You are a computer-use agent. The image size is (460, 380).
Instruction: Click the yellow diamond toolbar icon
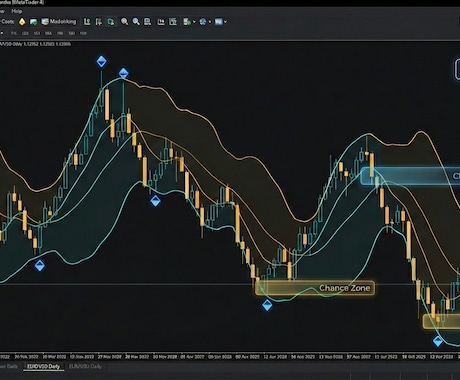pos(22,22)
